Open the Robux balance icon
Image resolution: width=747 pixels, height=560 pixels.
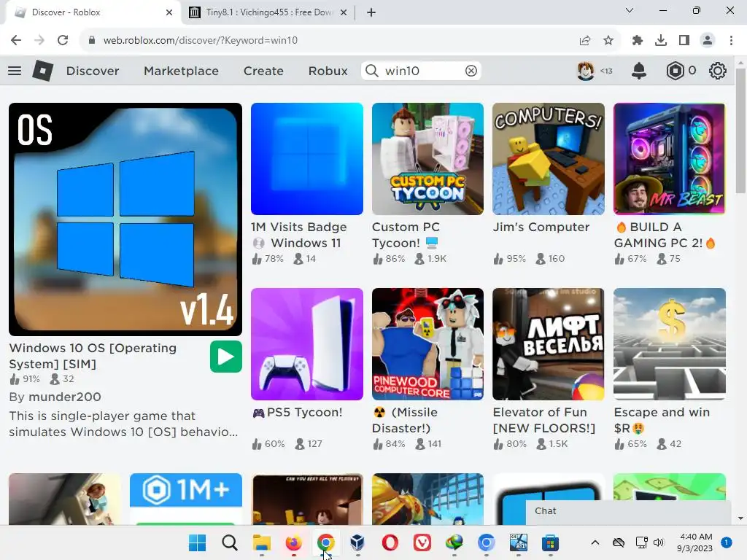tap(675, 71)
